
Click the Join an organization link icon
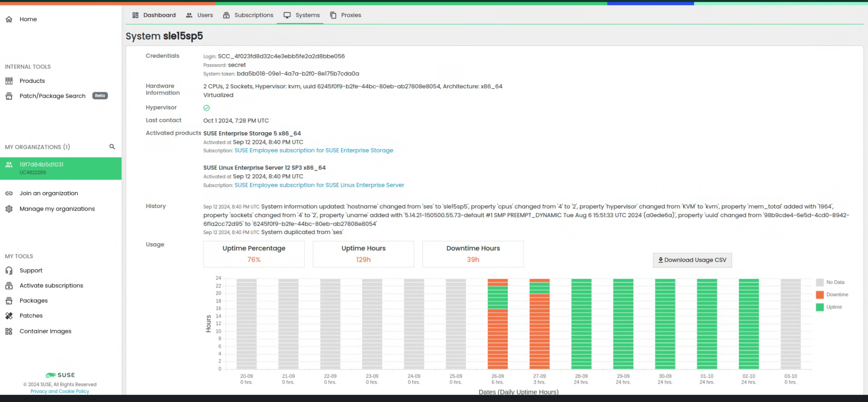(x=9, y=194)
